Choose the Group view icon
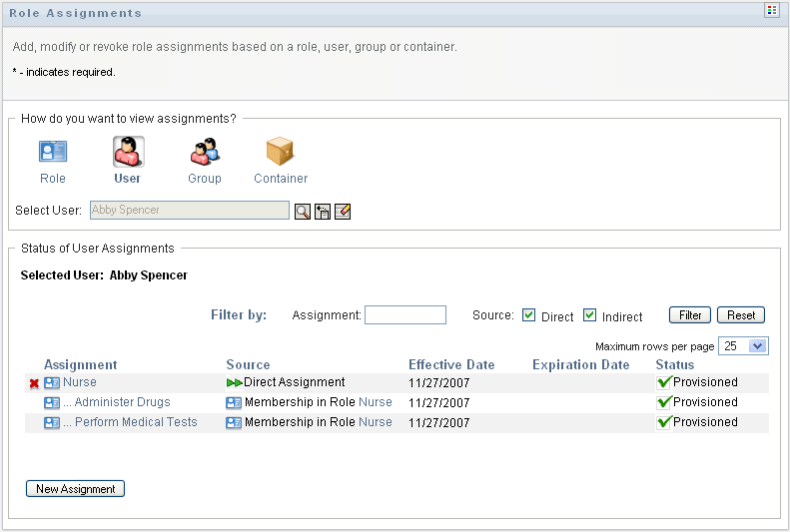This screenshot has height=532, width=790. [205, 152]
